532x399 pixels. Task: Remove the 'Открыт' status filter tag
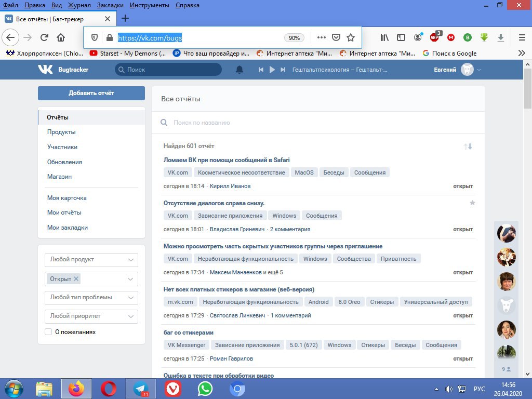(x=76, y=278)
